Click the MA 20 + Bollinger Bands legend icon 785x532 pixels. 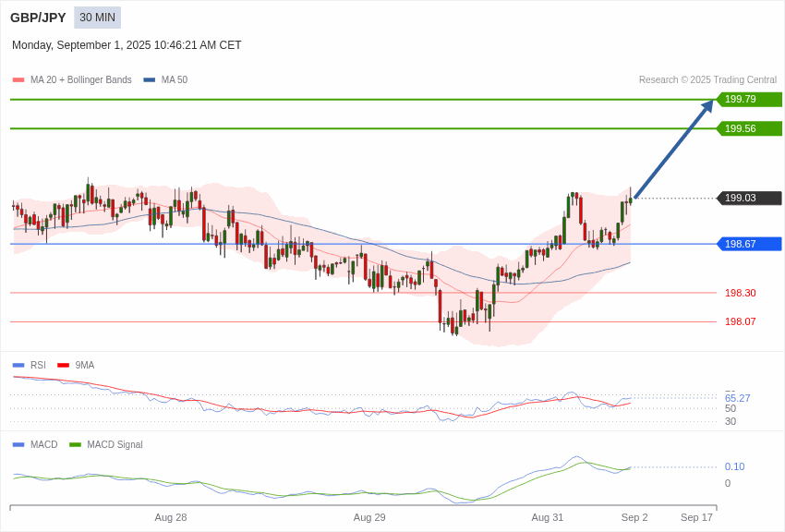click(x=17, y=80)
